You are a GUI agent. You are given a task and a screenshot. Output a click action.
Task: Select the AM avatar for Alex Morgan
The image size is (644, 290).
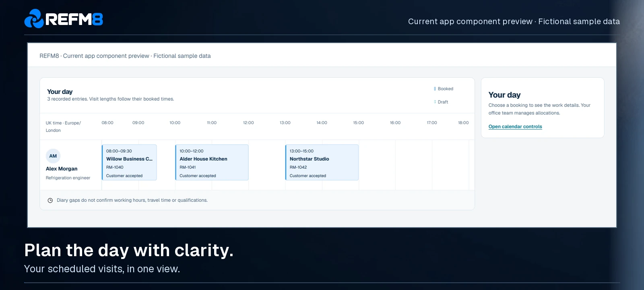pyautogui.click(x=53, y=156)
